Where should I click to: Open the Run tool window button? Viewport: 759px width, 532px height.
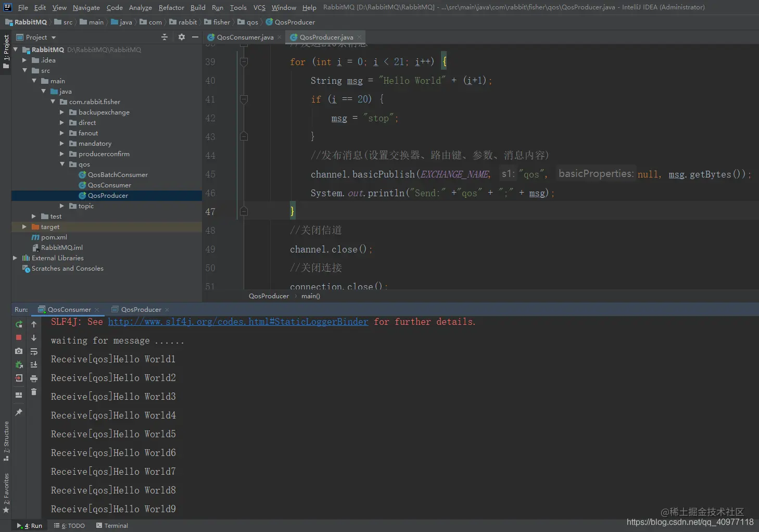pyautogui.click(x=30, y=526)
